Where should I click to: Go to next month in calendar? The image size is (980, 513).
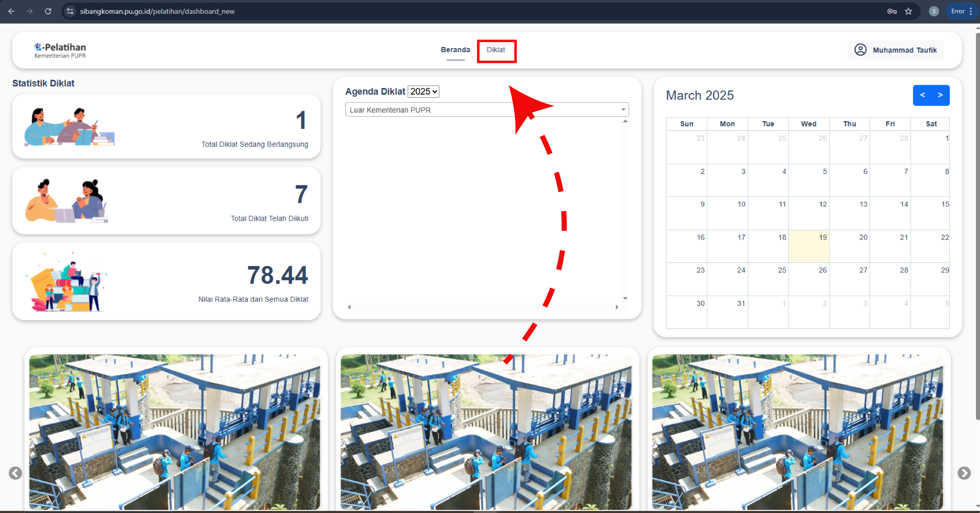coord(940,95)
